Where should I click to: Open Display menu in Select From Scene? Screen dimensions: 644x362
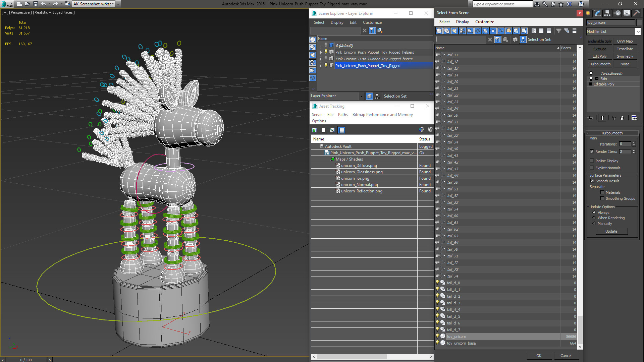click(462, 22)
